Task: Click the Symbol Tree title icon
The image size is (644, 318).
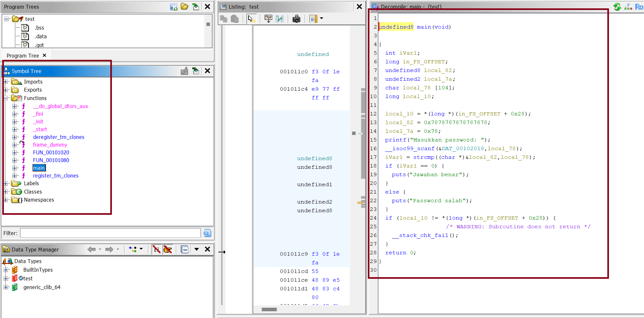Action: [6, 71]
